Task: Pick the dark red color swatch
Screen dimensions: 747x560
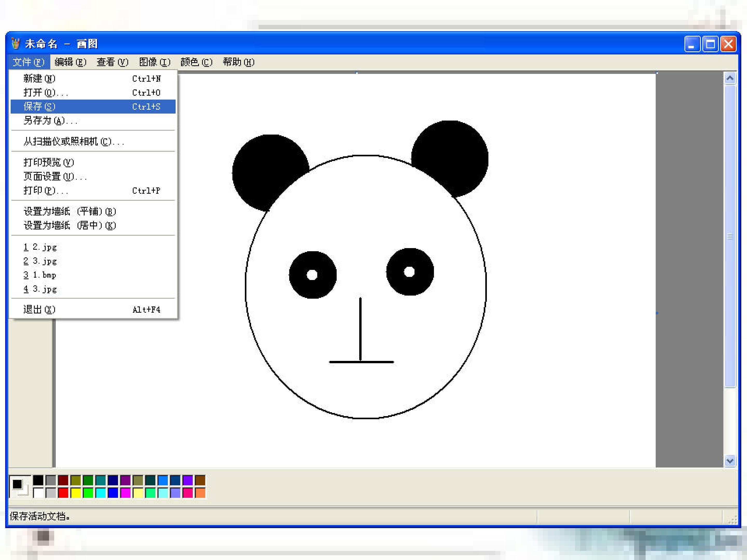Action: tap(63, 480)
